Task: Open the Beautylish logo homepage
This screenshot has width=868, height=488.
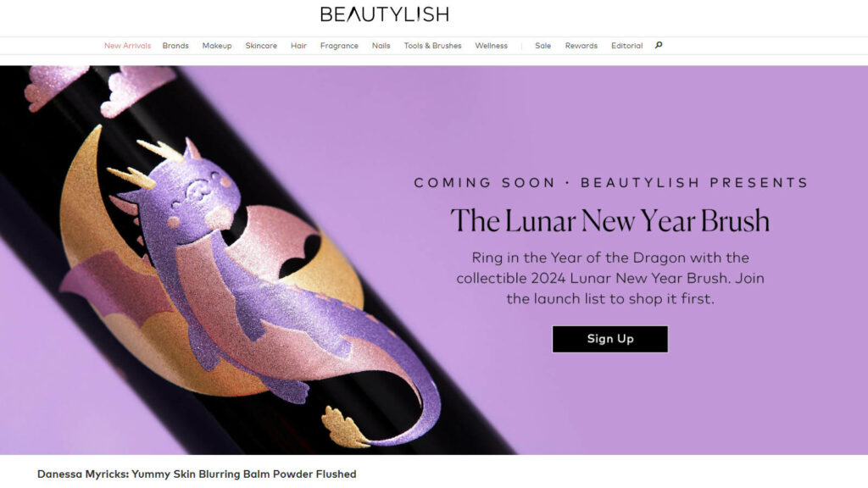Action: (x=385, y=14)
